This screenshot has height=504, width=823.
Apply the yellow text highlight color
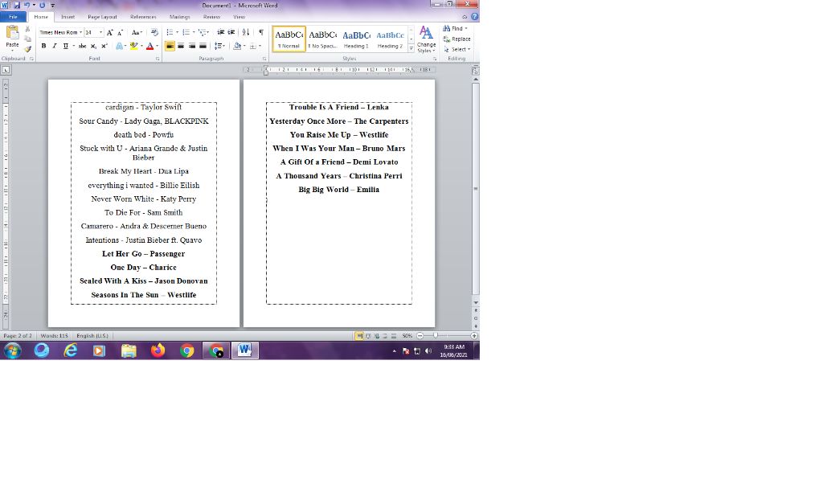tap(134, 46)
